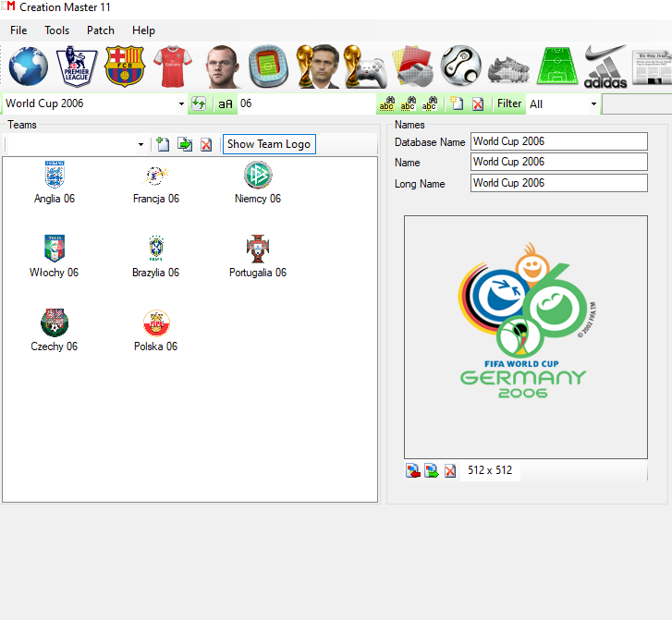
Task: Click the Long Name input field
Action: pyautogui.click(x=559, y=183)
